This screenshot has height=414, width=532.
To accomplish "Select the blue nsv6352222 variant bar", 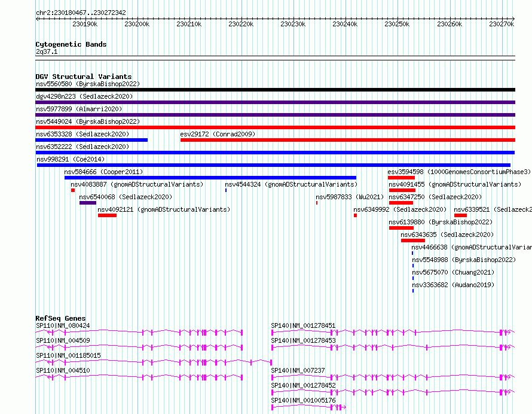I will (275, 153).
